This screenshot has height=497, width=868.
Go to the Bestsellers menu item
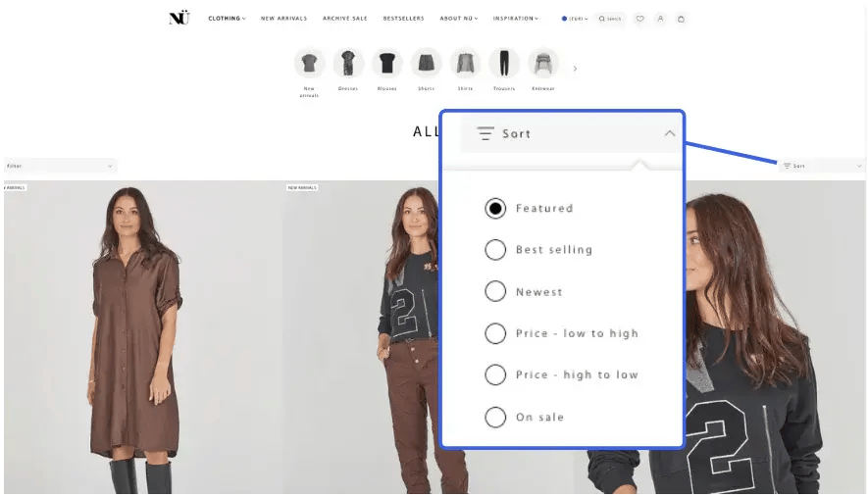coord(402,19)
